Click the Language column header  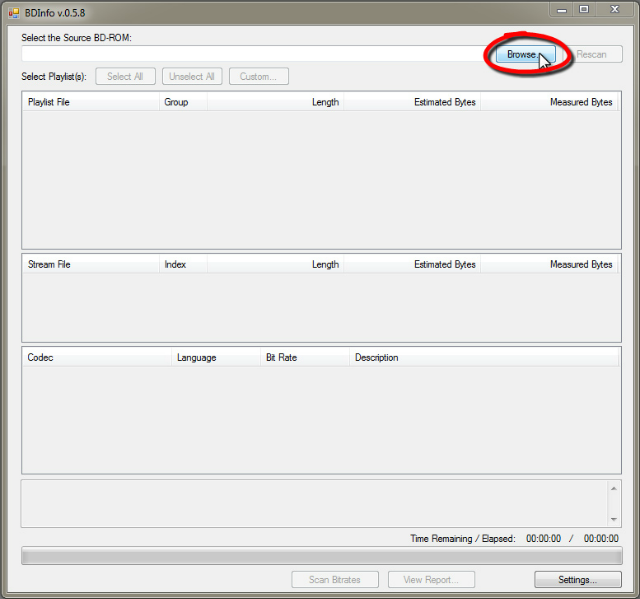click(216, 357)
